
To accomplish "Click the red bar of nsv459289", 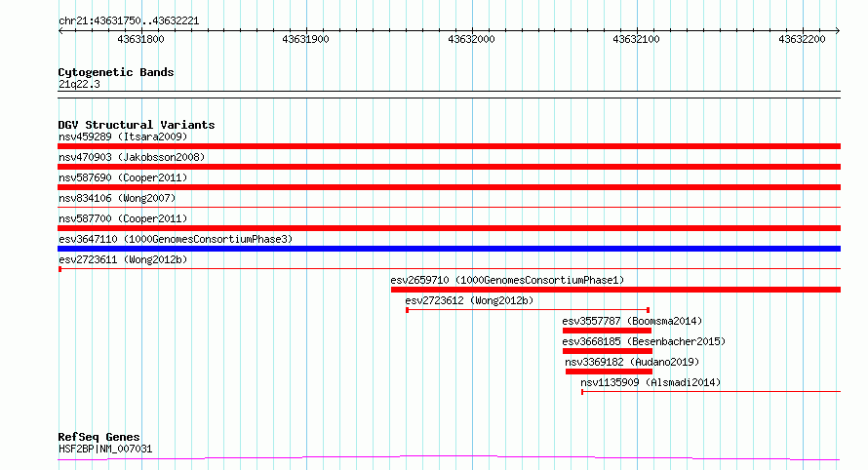I will [449, 146].
